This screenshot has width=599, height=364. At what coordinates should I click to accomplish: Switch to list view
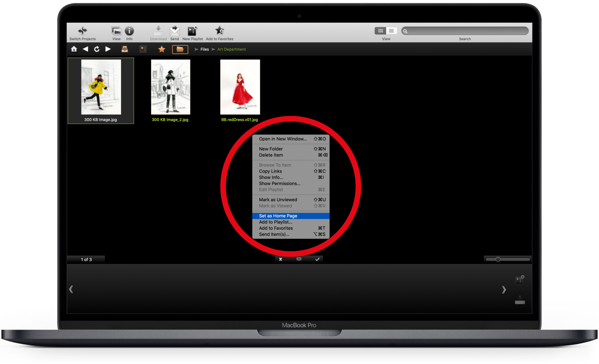[x=391, y=31]
